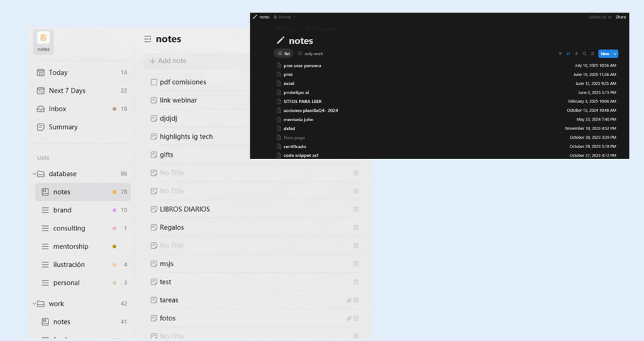Click the Add note input field
The image size is (644, 341).
[197, 61]
